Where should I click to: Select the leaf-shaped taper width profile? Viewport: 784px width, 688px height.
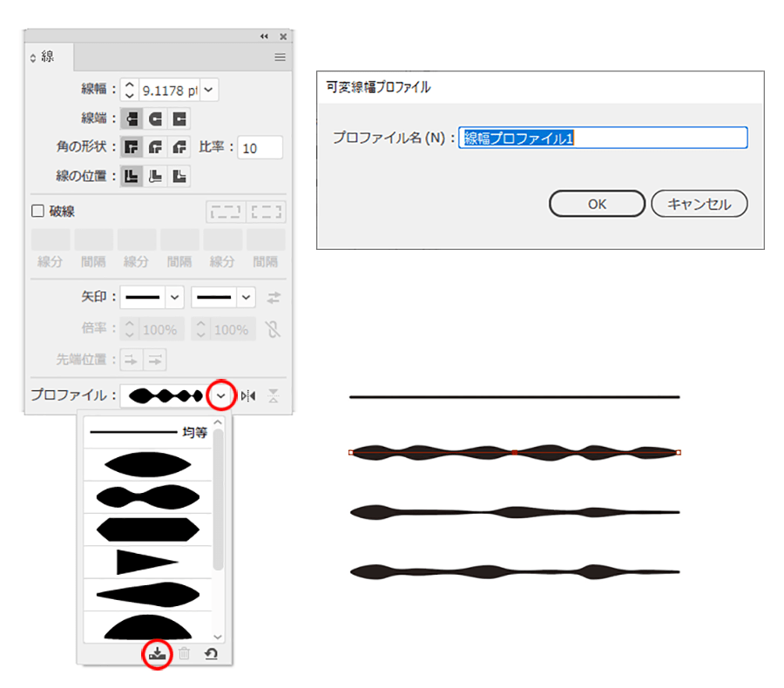[148, 595]
